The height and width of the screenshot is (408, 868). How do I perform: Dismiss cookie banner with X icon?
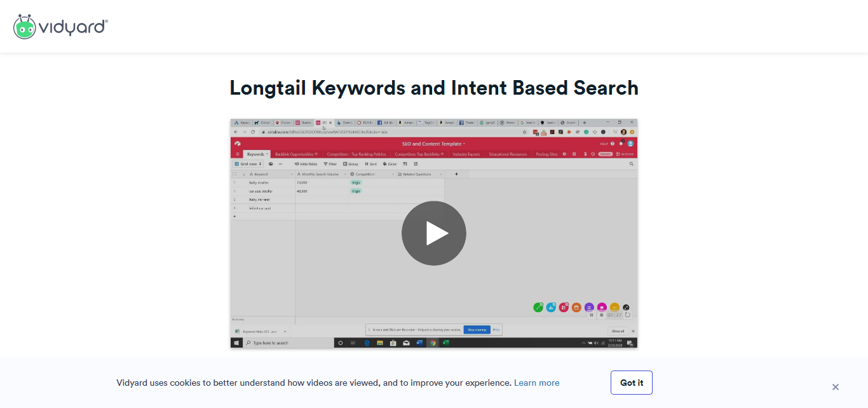click(835, 387)
